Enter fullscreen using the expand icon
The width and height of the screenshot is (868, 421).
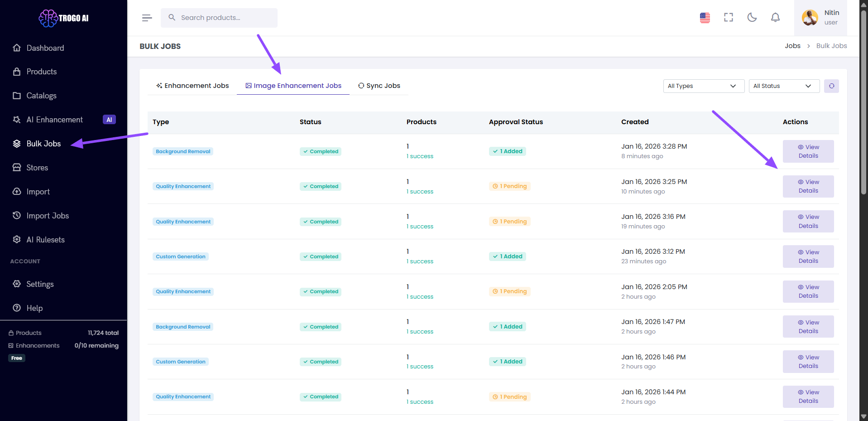coord(728,18)
